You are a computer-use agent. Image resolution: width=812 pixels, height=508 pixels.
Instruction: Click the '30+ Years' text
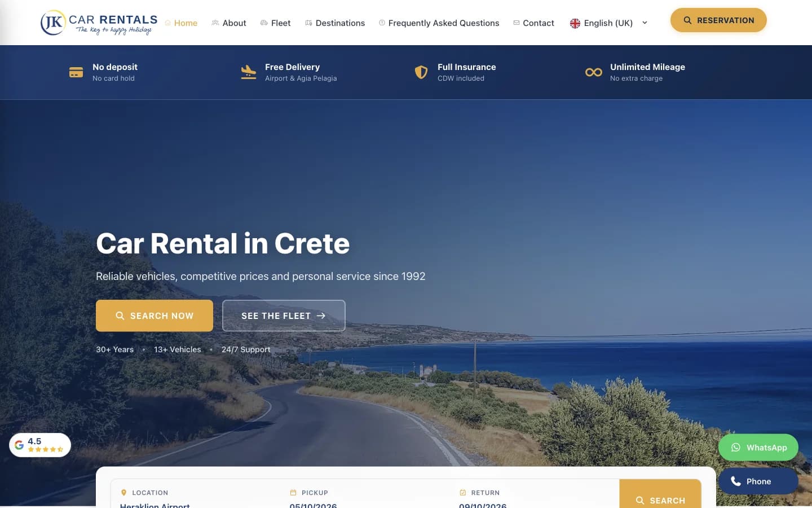pos(115,349)
